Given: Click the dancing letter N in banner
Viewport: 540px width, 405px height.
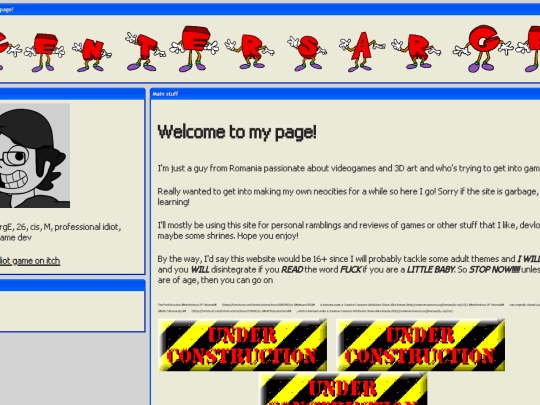Looking at the screenshot, I should (92, 55).
